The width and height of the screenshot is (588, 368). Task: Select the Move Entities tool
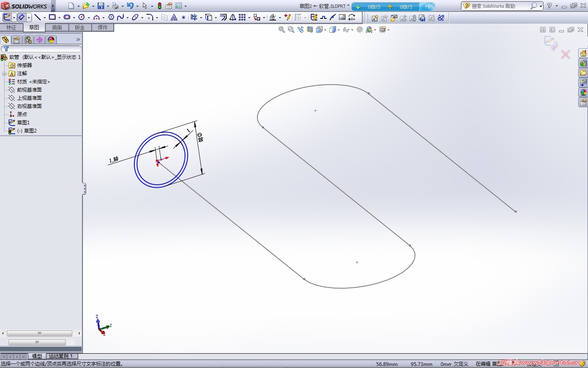pyautogui.click(x=257, y=18)
